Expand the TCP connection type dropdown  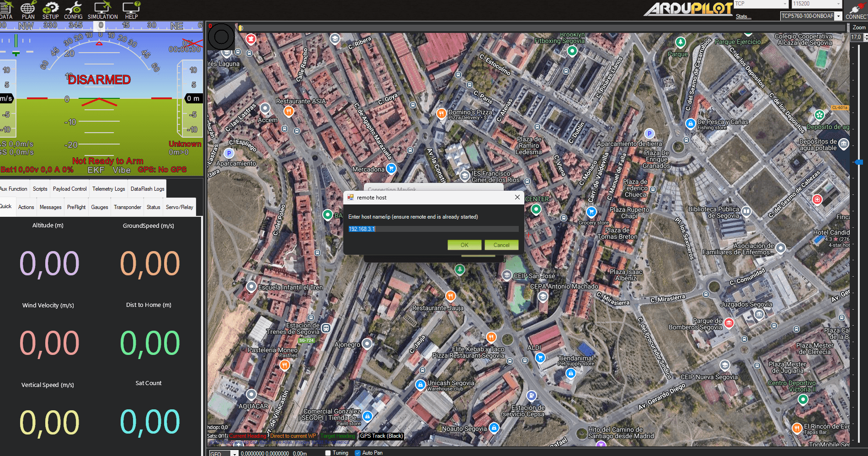(785, 4)
